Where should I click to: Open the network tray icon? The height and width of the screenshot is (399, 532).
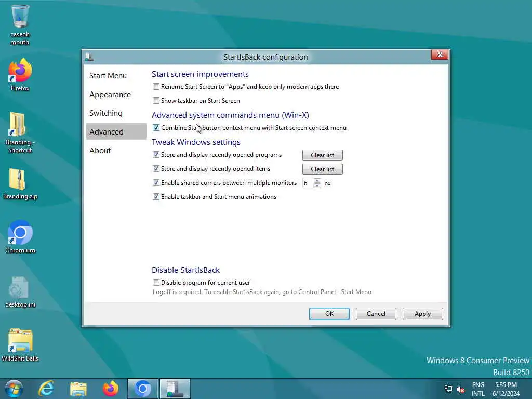tap(448, 389)
